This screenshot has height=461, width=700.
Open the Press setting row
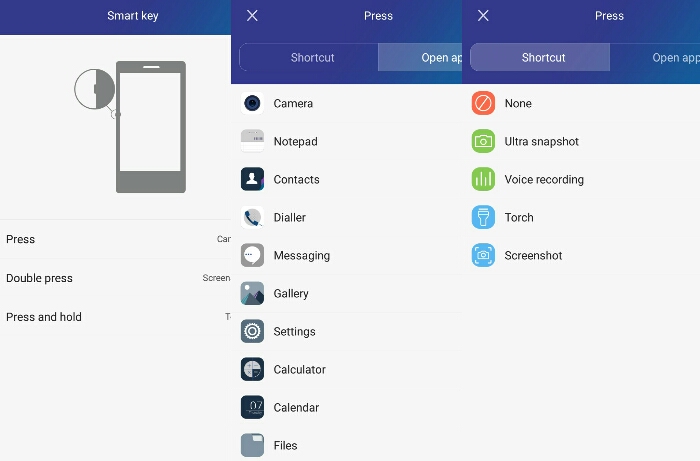tap(115, 239)
